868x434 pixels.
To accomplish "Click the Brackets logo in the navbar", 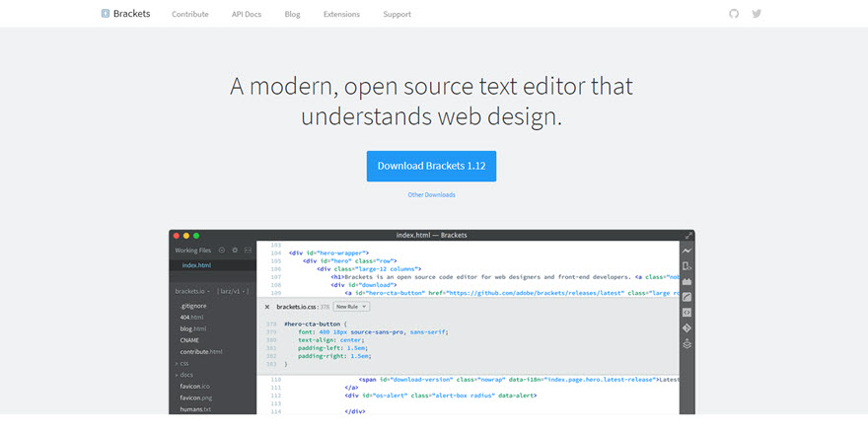I will (125, 14).
